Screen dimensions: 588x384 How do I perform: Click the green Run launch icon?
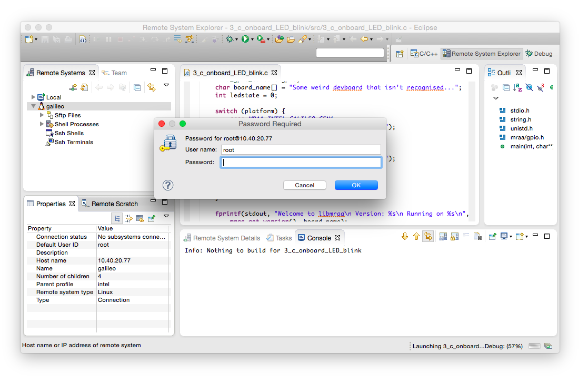[245, 39]
